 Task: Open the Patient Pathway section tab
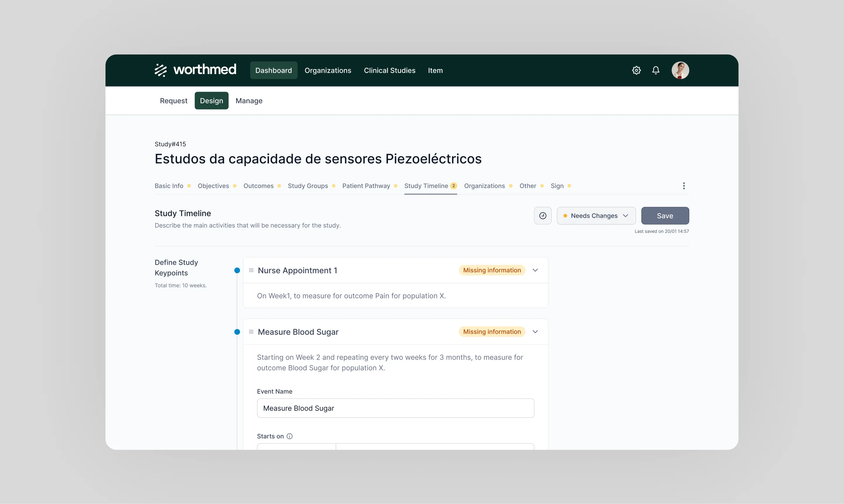pyautogui.click(x=370, y=186)
